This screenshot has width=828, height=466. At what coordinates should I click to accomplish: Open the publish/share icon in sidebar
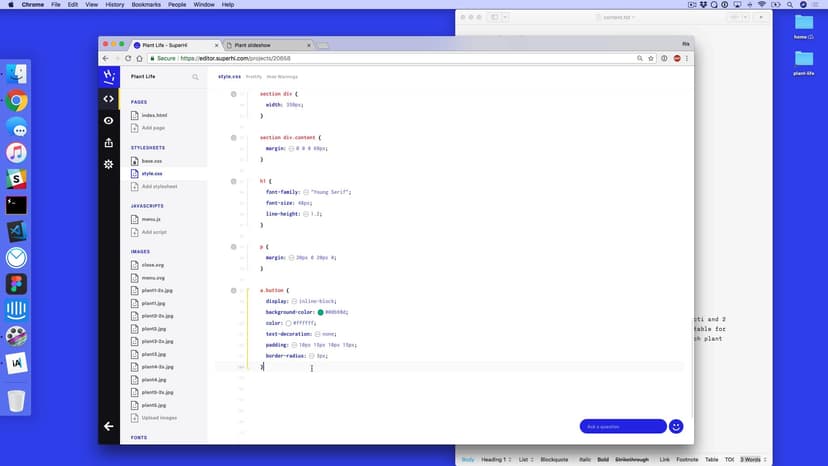109,142
